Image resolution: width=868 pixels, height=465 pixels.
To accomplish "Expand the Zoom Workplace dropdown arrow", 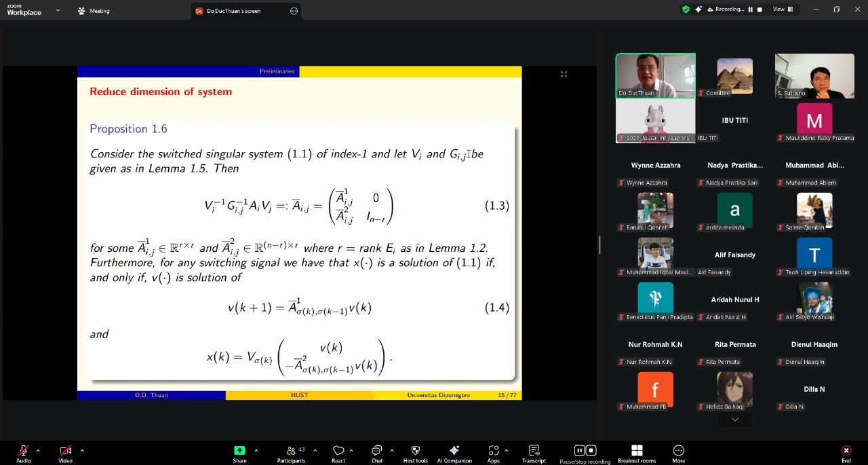I will (58, 11).
